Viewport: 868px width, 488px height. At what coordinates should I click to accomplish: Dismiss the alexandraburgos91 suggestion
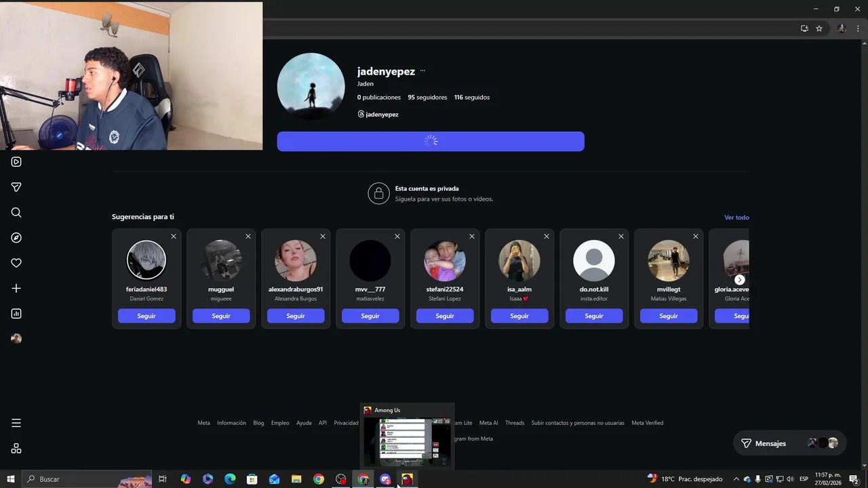coord(323,237)
